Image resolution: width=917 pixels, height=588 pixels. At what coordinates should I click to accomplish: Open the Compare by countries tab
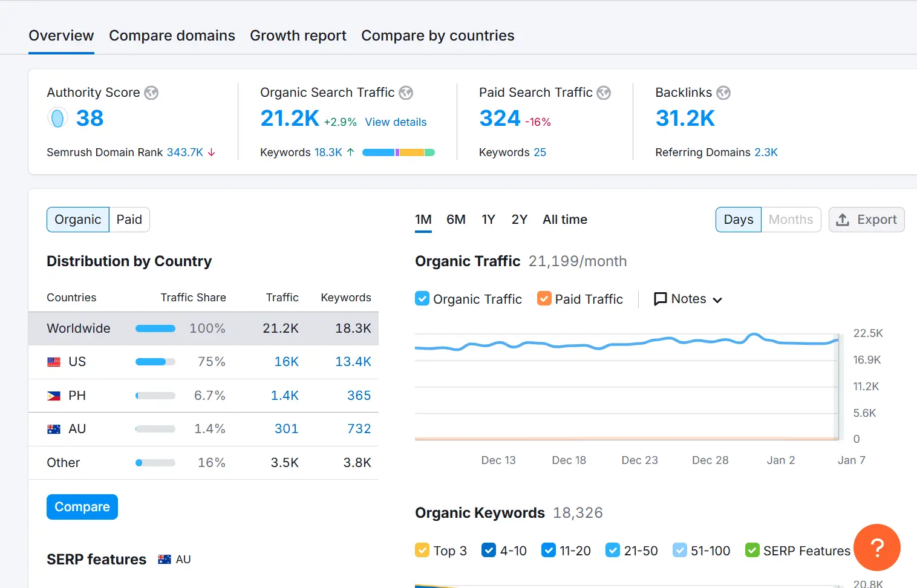pyautogui.click(x=438, y=36)
